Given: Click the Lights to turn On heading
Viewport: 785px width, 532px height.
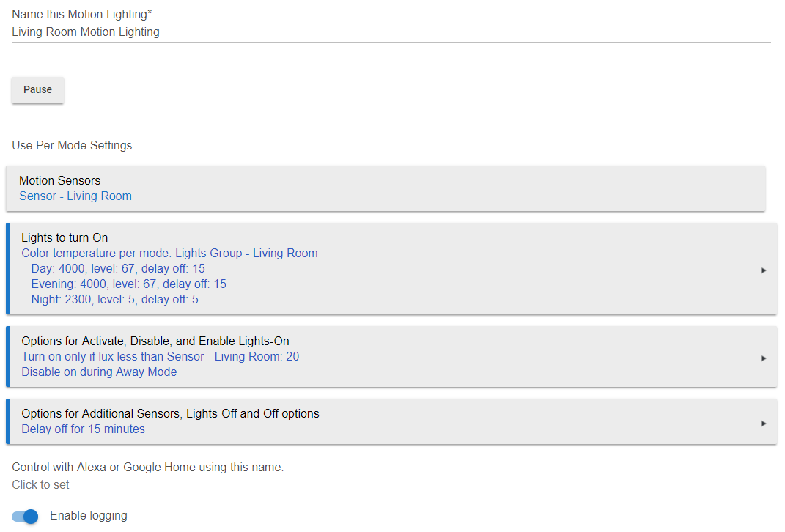Looking at the screenshot, I should point(65,237).
